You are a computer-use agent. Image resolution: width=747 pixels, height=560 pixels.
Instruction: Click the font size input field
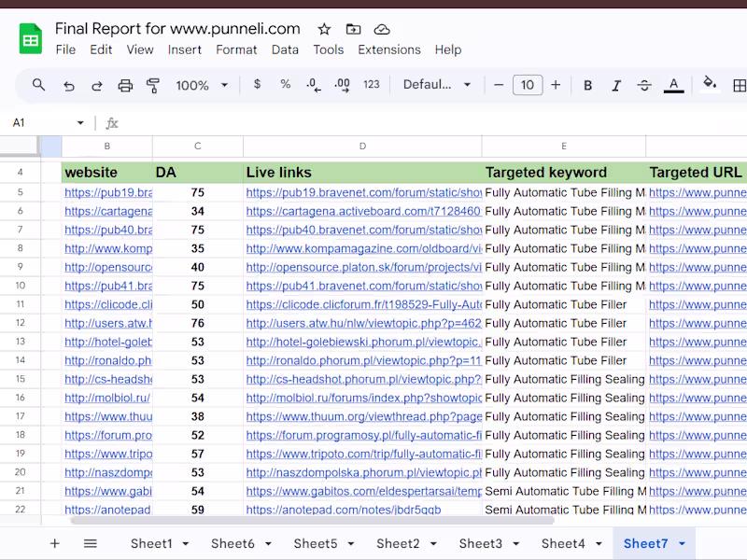pos(527,85)
